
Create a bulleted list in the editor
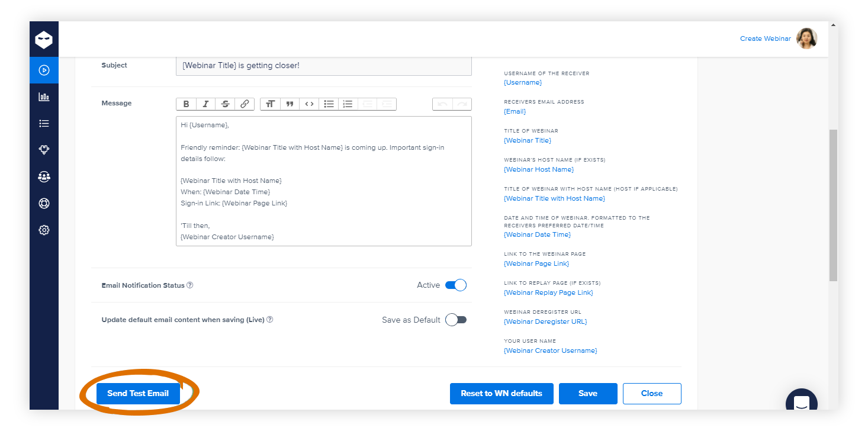329,104
